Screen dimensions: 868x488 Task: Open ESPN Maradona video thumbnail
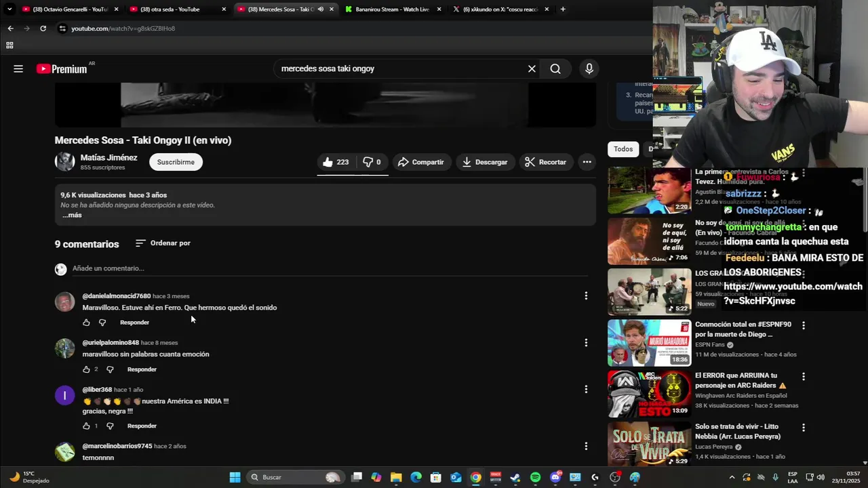coord(650,343)
